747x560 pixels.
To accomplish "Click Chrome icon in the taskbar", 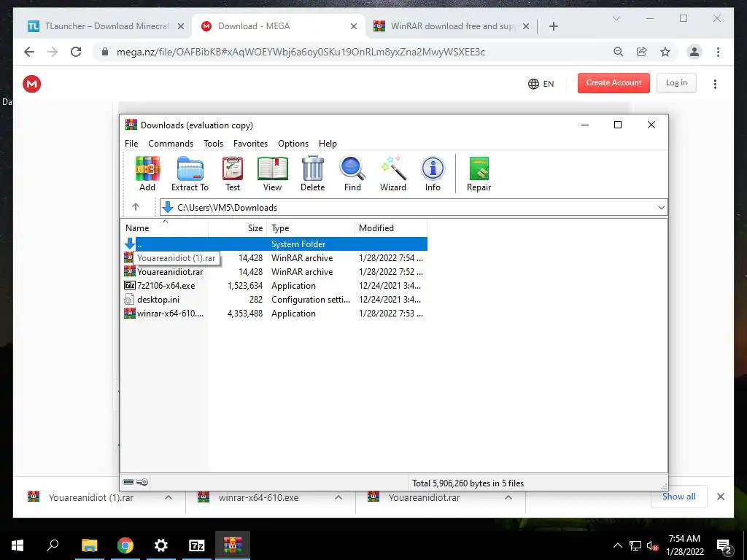I will tap(125, 545).
